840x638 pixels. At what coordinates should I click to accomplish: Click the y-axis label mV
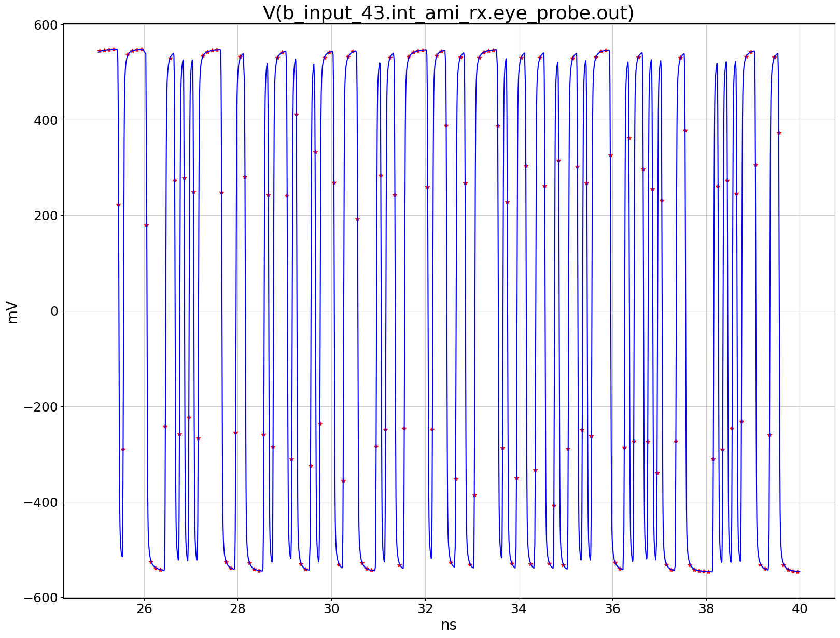click(x=12, y=312)
